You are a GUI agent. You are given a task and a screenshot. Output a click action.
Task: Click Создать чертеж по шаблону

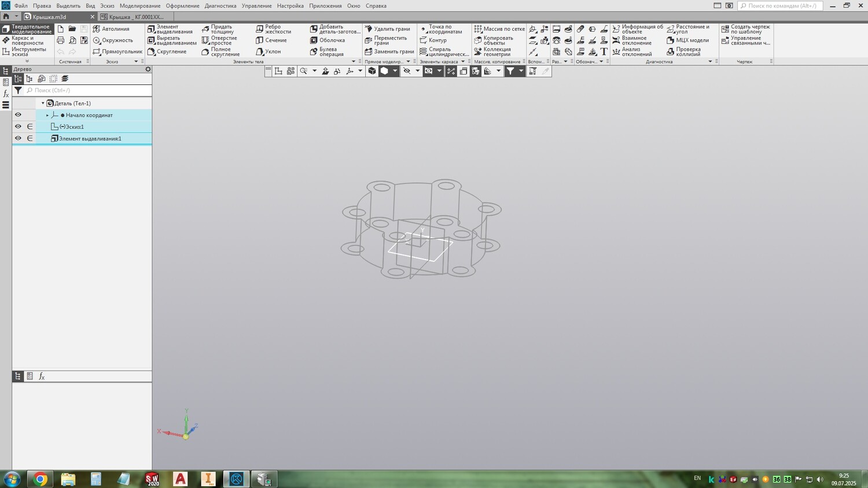746,29
